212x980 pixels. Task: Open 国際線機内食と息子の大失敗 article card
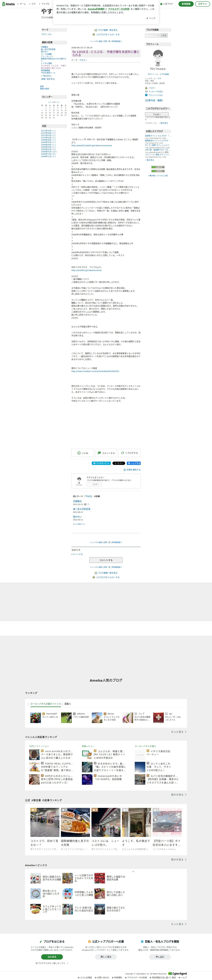(75, 829)
